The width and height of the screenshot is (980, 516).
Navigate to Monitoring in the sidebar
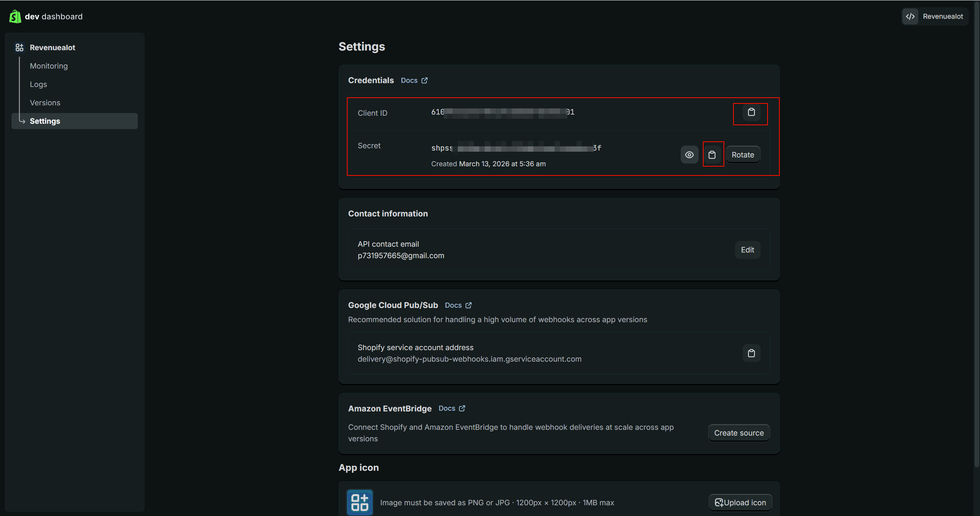pos(49,66)
